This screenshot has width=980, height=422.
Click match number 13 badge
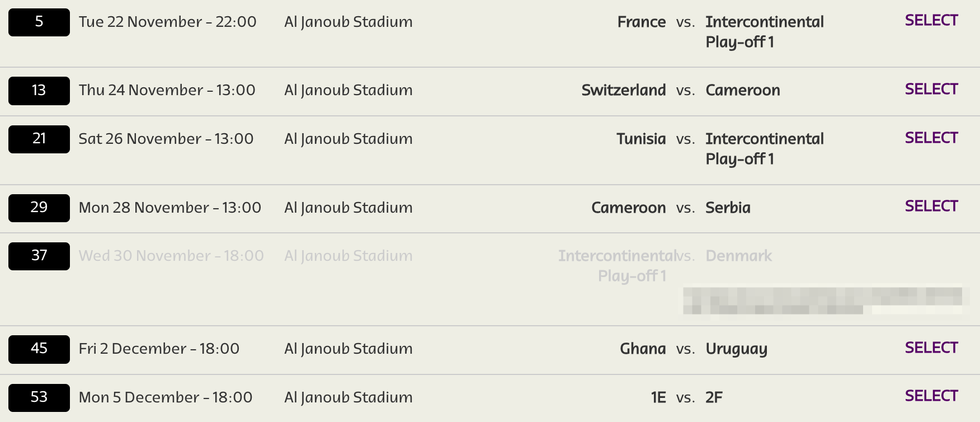tap(39, 91)
